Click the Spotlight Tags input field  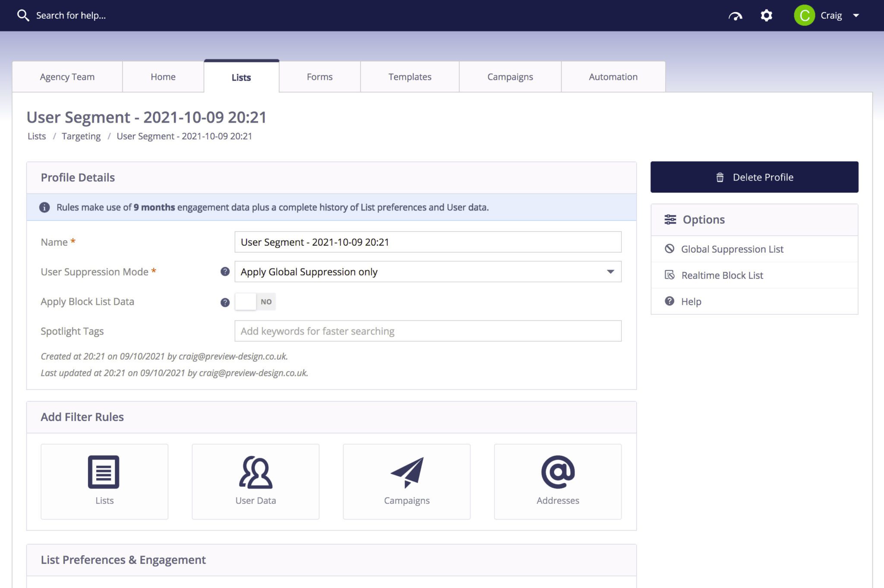pos(428,331)
